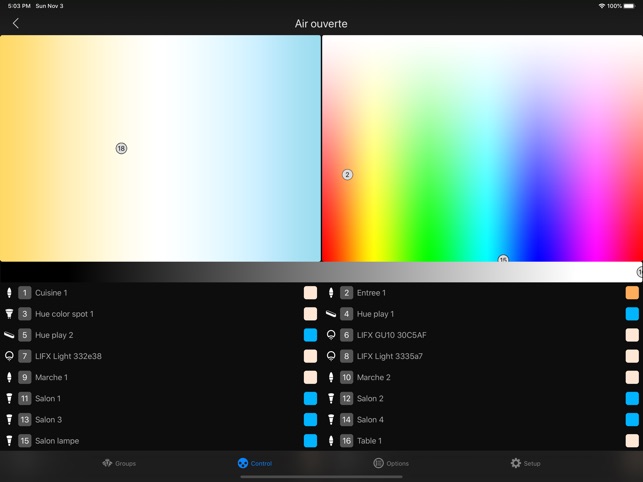This screenshot has width=643, height=482.
Task: Click the blue Hue play 2 swatch
Action: pos(310,335)
